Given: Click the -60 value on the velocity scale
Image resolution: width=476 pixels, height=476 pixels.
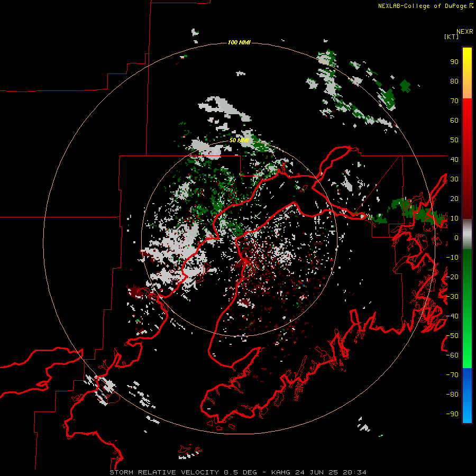Looking at the screenshot, I should coord(452,355).
